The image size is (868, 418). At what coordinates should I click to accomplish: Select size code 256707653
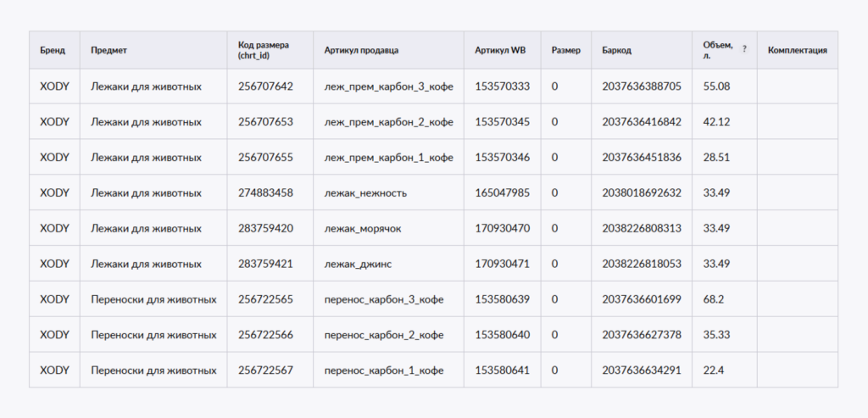click(x=265, y=122)
